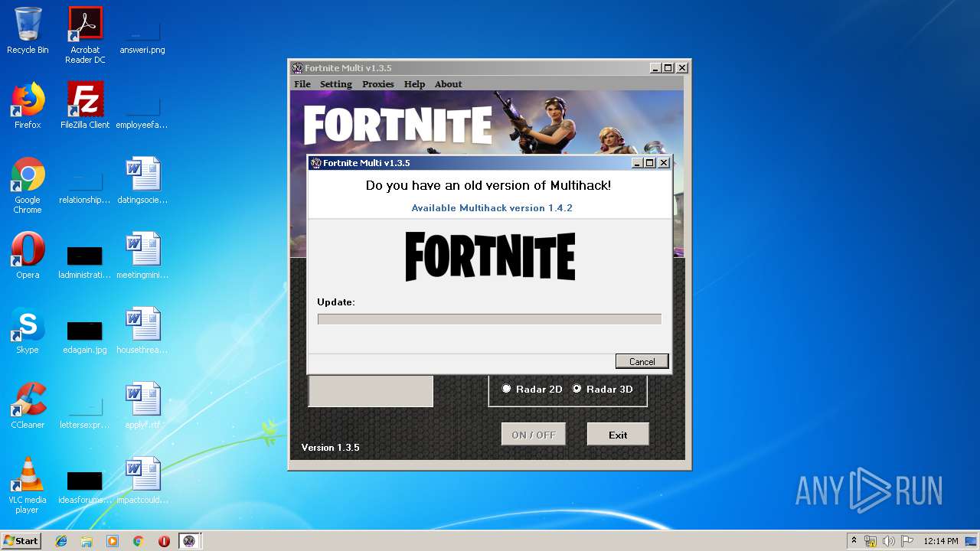Launch VLC media player shortcut

[28, 485]
